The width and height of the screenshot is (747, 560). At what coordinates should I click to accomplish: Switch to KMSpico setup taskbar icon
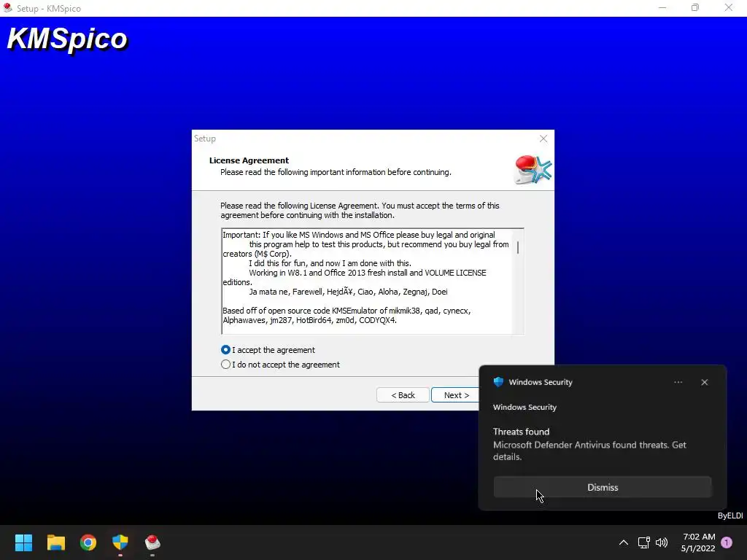point(152,542)
